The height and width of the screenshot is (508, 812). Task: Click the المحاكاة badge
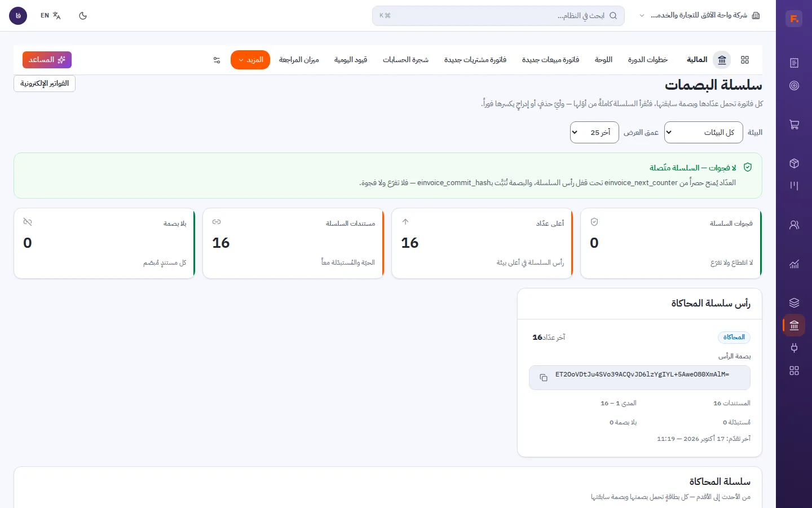click(x=734, y=338)
